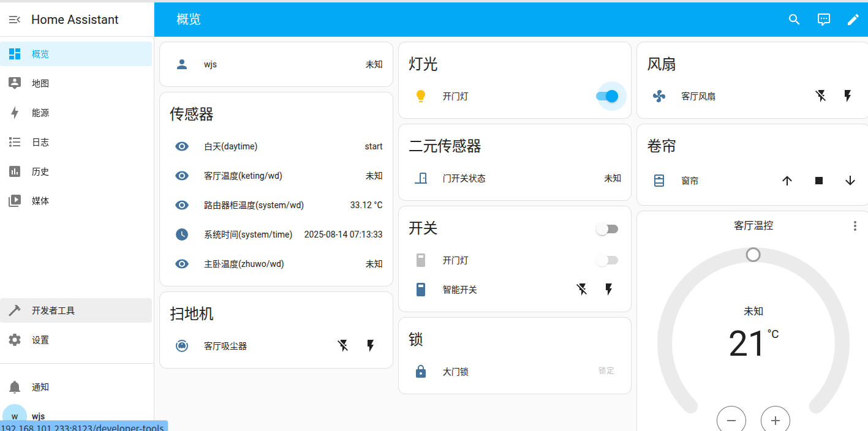Image resolution: width=868 pixels, height=431 pixels.
Task: Click the 开门灯 switch device icon
Action: point(421,260)
